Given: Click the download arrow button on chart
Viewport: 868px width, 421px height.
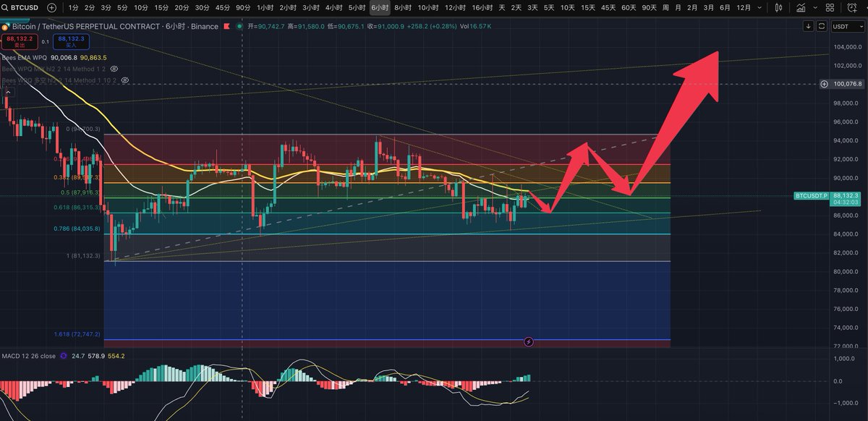Looking at the screenshot, I should [808, 26].
